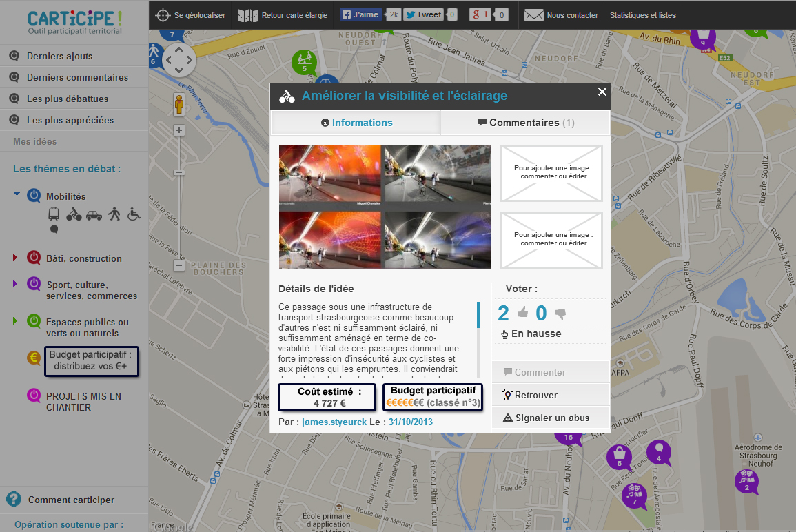Click the Signaler un abus button

551,418
